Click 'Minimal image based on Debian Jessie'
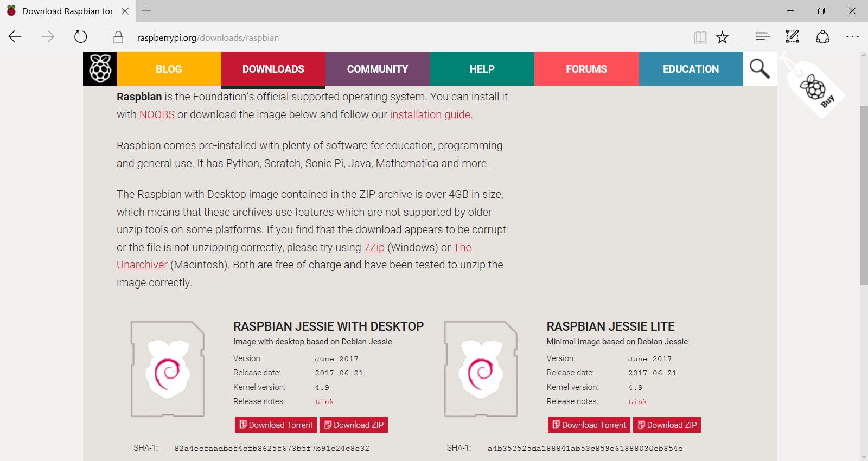The image size is (868, 461). click(x=617, y=342)
